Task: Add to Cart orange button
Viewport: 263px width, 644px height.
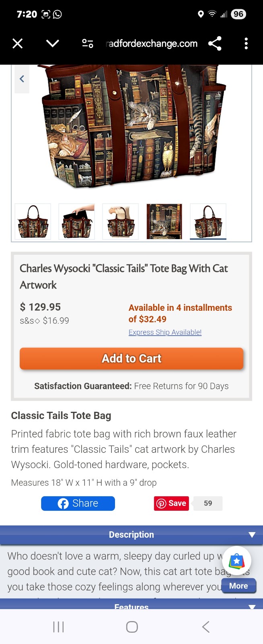Action: (x=131, y=358)
